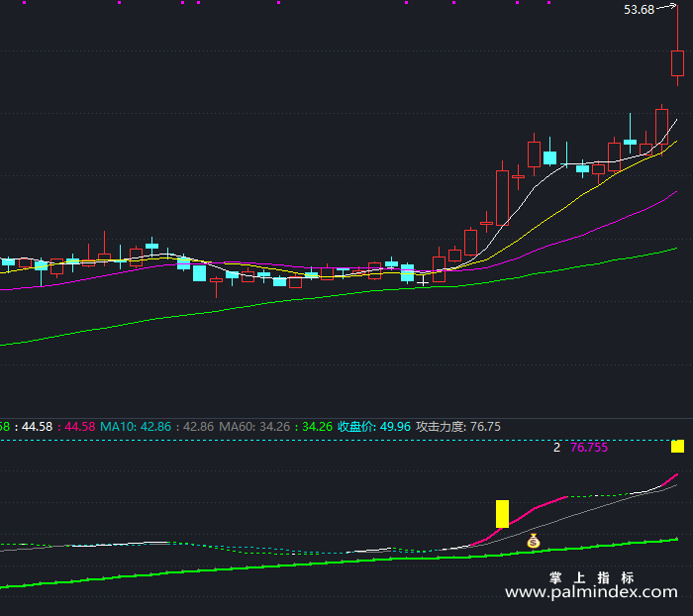Click the yellow square beside 76.755
Image resolution: width=693 pixels, height=616 pixels.
(x=677, y=447)
